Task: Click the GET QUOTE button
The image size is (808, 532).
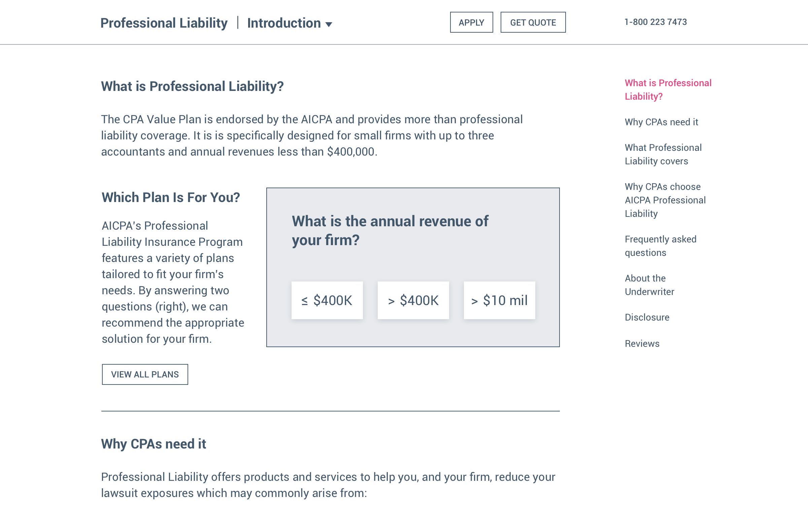Action: pos(533,23)
